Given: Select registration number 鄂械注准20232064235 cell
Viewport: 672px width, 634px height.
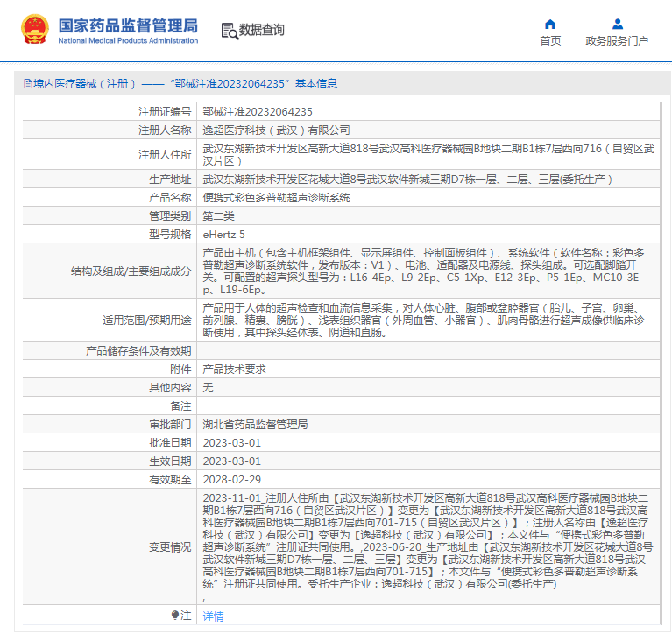Looking at the screenshot, I should [x=258, y=112].
